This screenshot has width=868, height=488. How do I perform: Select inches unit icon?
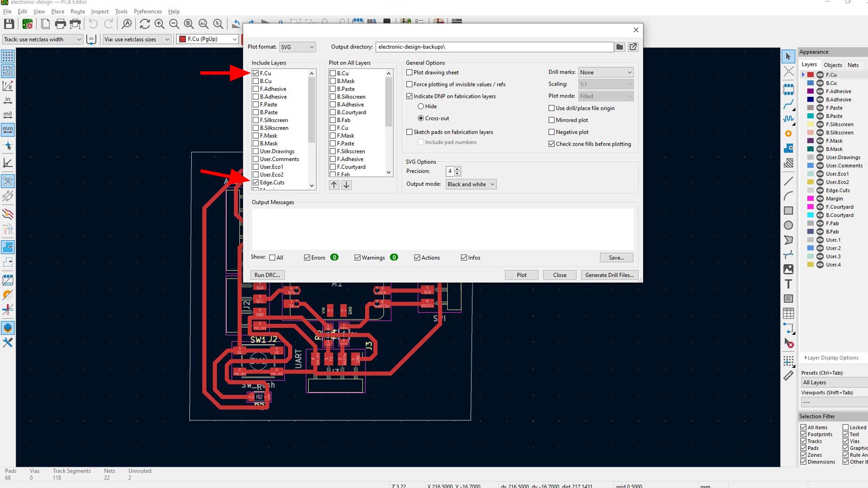[x=8, y=100]
